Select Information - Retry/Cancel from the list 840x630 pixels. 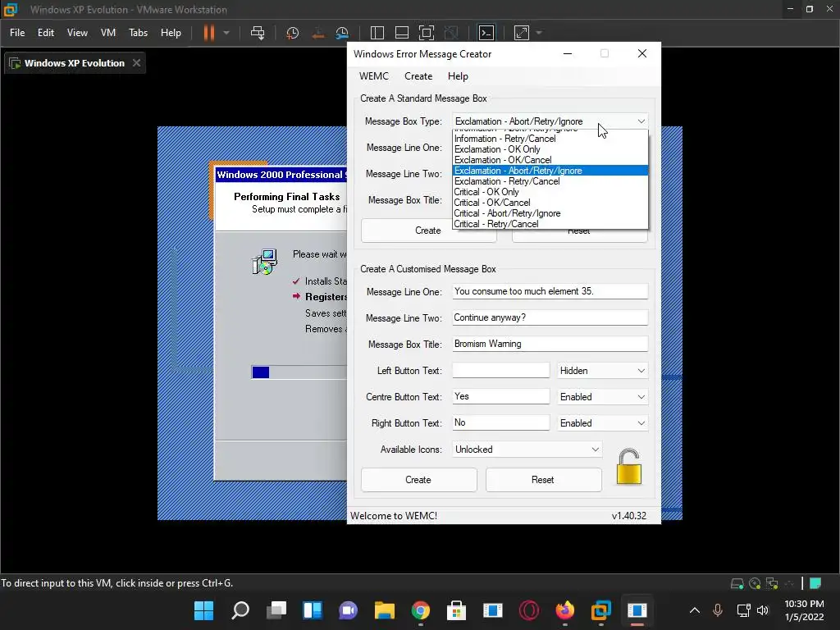[550, 139]
